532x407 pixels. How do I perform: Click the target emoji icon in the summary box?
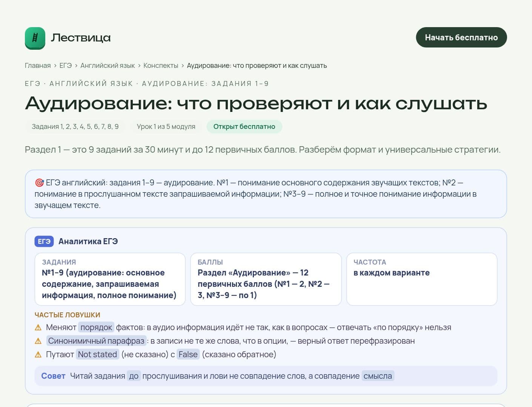[x=39, y=183]
